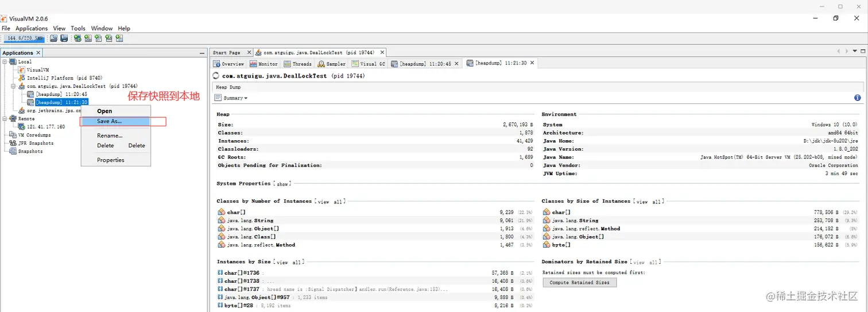
Task: Switch to the Start Page tab
Action: [226, 52]
